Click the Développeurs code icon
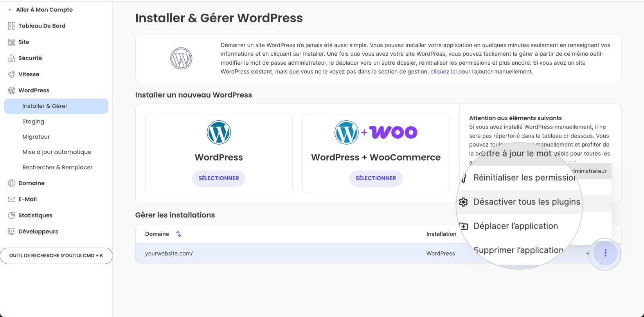Screen dimensions: 644x317 click(x=12, y=231)
